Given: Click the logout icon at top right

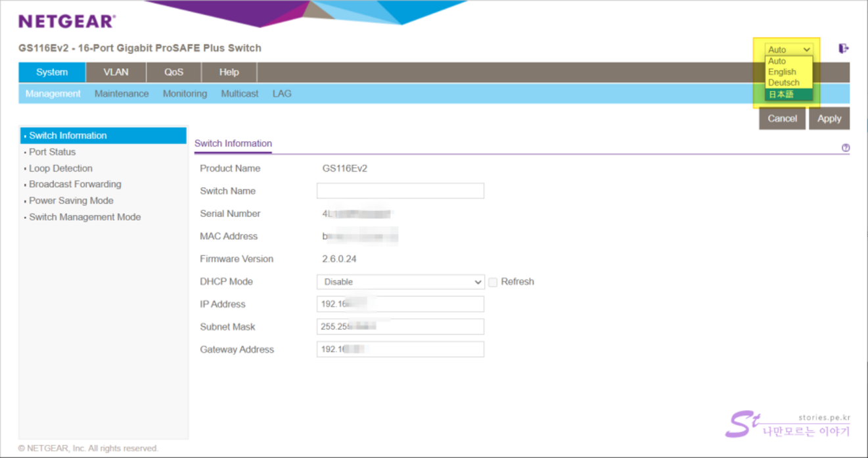Looking at the screenshot, I should click(844, 49).
